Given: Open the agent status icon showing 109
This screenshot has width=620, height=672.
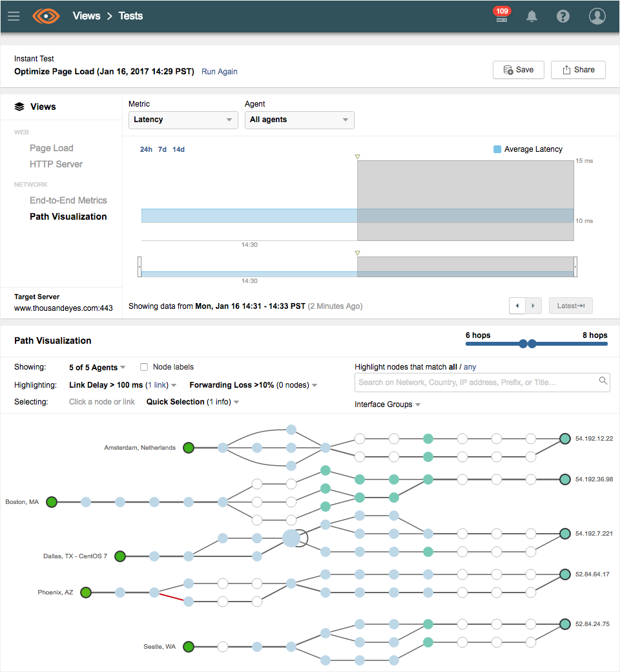Looking at the screenshot, I should pos(502,16).
